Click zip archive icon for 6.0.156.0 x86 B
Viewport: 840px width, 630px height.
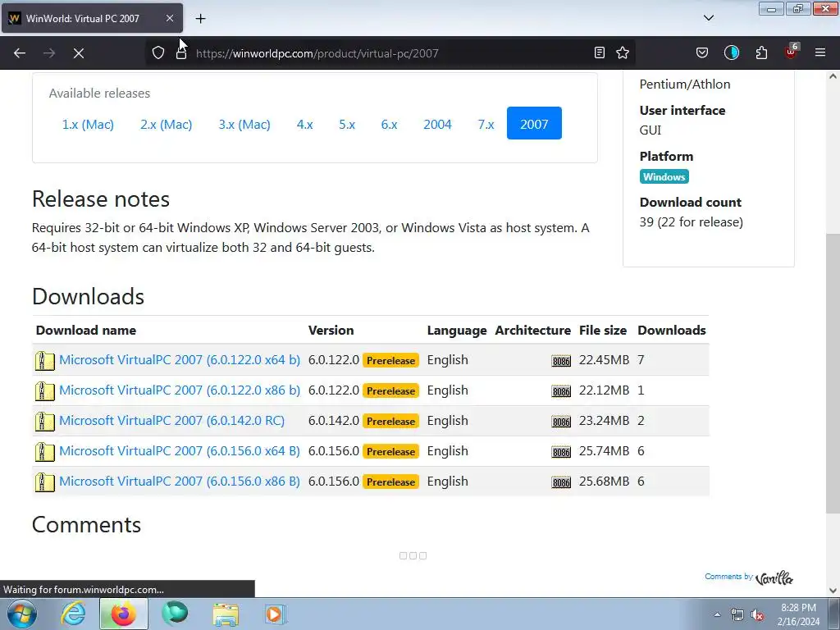tap(45, 482)
